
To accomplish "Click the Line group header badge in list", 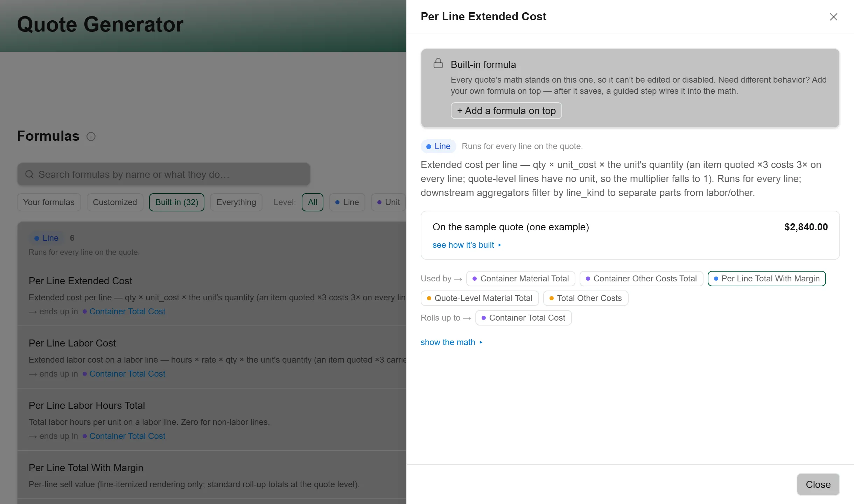I will tap(47, 238).
